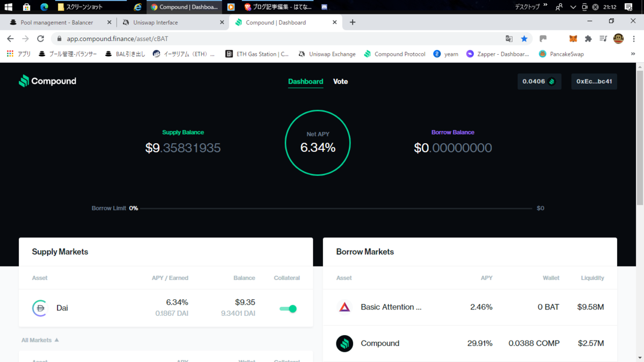Toggle the bookmark star for this page
The image size is (644, 362).
[x=524, y=39]
